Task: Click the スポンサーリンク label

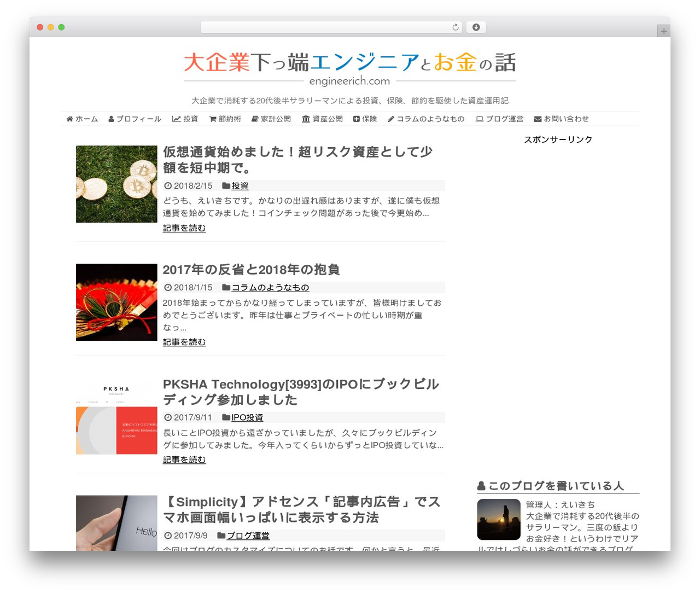Action: click(558, 139)
